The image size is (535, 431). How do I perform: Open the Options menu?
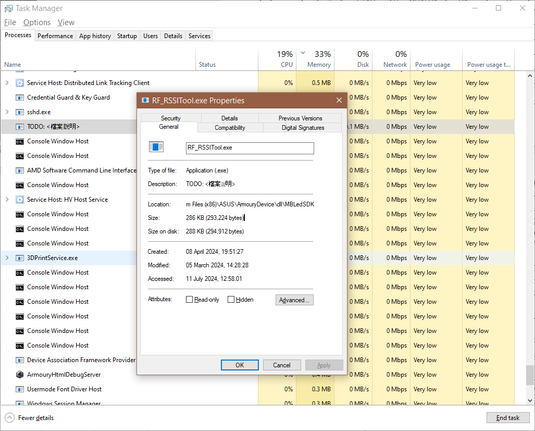37,23
